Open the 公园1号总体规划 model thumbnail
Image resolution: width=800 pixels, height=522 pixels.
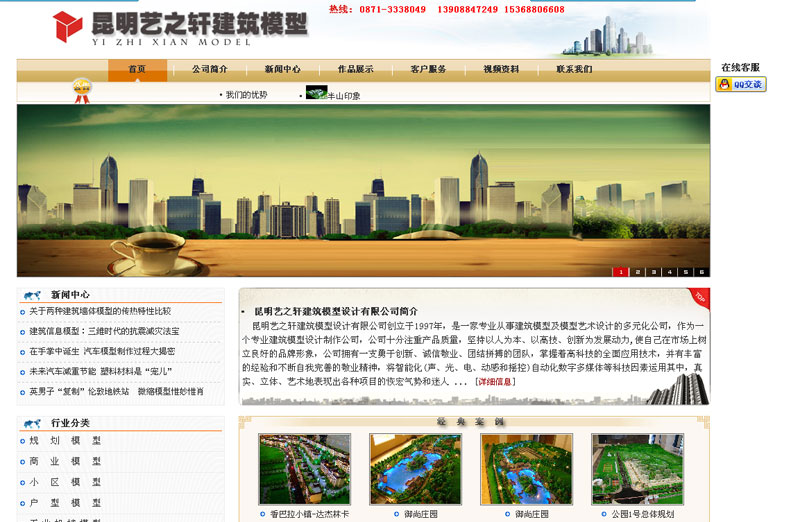pyautogui.click(x=638, y=468)
